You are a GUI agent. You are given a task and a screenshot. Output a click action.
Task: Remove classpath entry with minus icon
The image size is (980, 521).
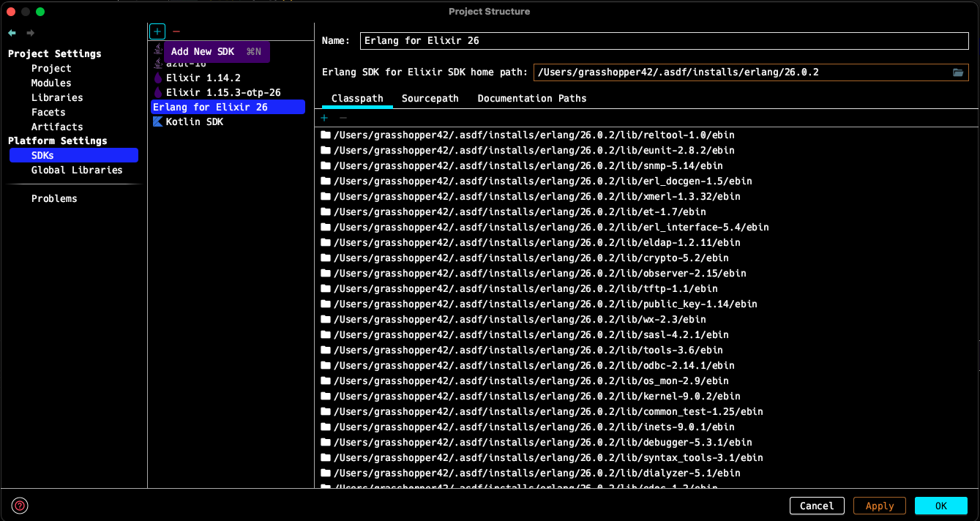click(x=343, y=118)
